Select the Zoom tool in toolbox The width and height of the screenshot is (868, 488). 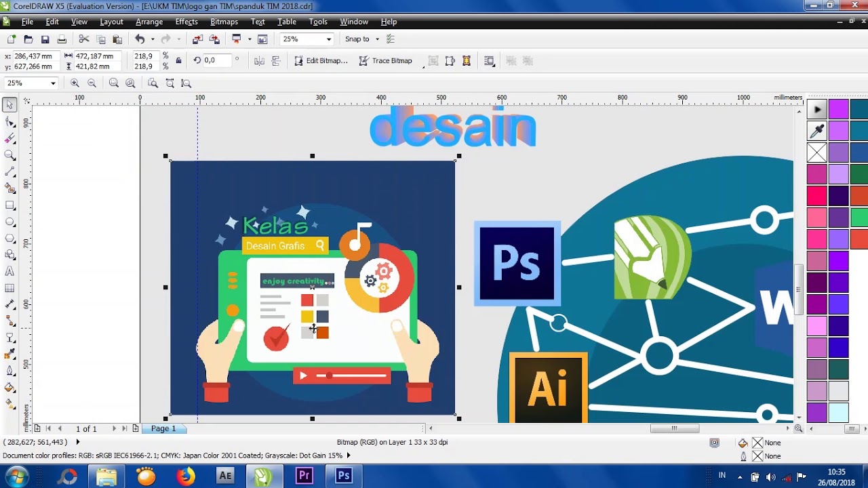tap(9, 155)
